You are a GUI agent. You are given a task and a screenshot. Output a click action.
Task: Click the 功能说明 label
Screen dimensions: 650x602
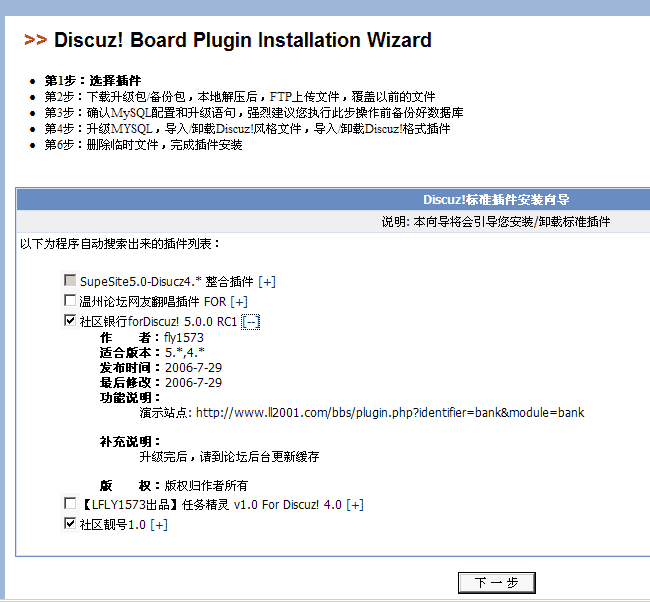coord(130,398)
